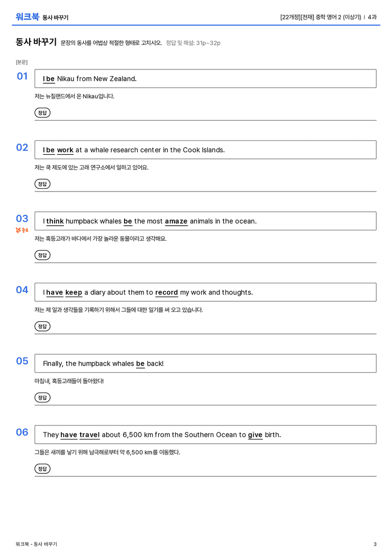
Task: Click the blue question number 05
Action: point(22,360)
